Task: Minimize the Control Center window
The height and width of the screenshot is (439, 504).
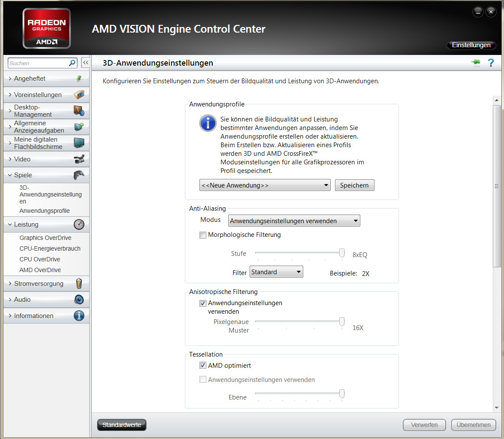Action: 478,12
